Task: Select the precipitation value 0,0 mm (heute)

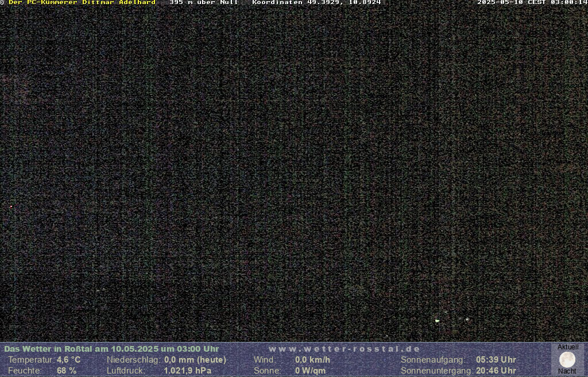Action: (x=195, y=360)
